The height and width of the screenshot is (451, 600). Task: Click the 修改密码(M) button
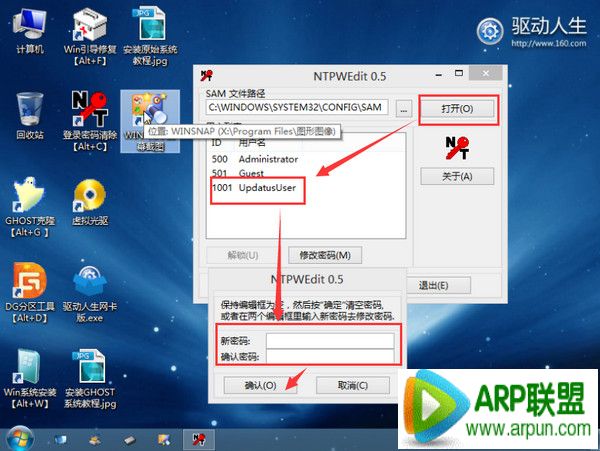tap(325, 255)
